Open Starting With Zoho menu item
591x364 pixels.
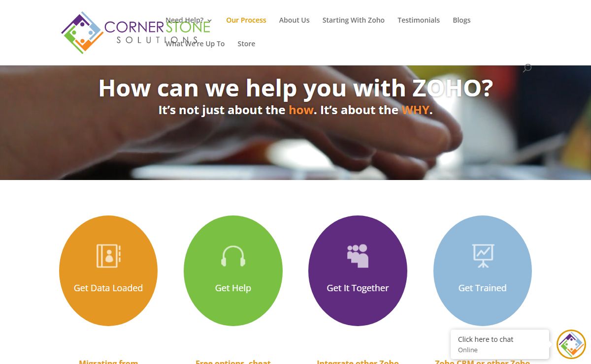[354, 20]
